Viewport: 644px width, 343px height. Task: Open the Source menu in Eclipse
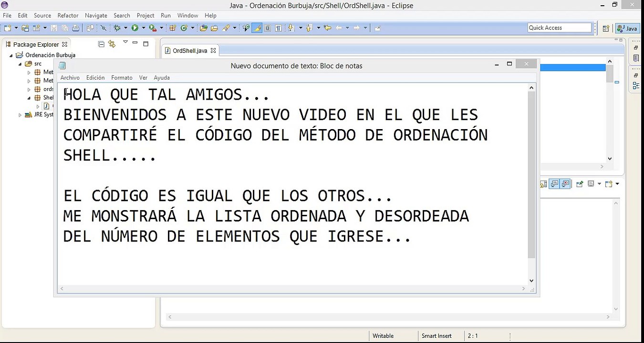pyautogui.click(x=42, y=15)
